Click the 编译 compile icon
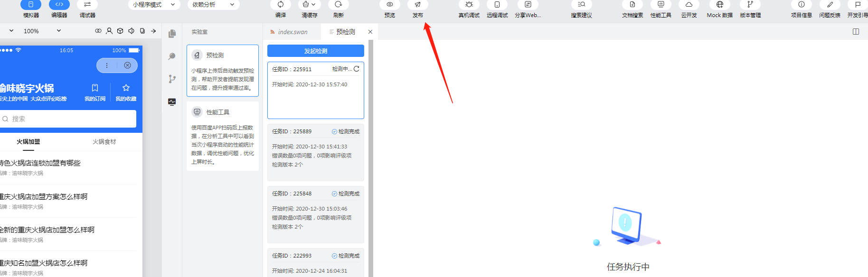The image size is (868, 277). click(x=281, y=5)
